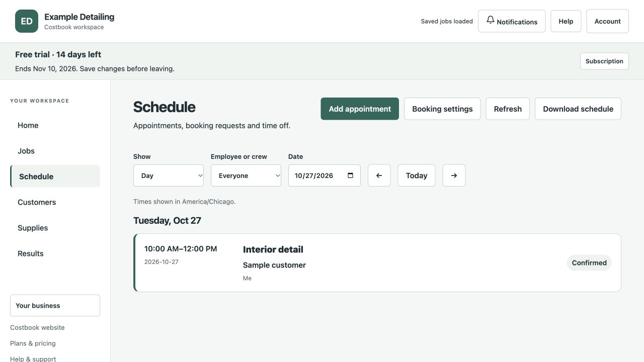Viewport: 644px width, 362px height.
Task: Open the date picker calendar icon
Action: tap(351, 175)
